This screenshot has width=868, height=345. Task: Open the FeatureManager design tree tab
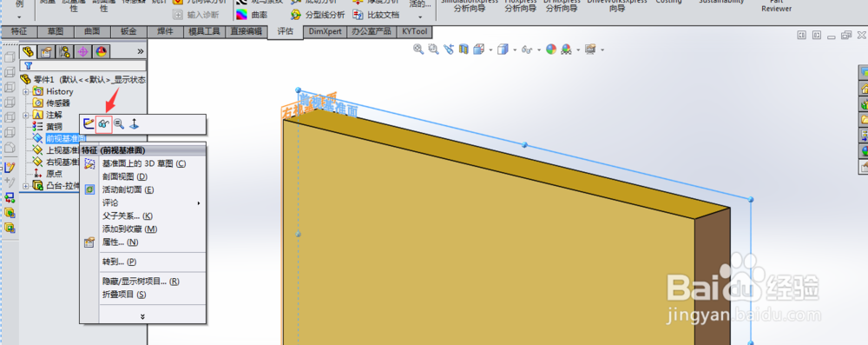click(x=29, y=52)
